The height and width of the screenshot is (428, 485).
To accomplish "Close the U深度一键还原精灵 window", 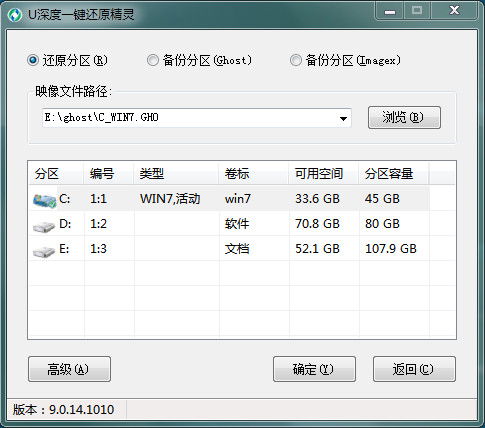I will tap(454, 11).
